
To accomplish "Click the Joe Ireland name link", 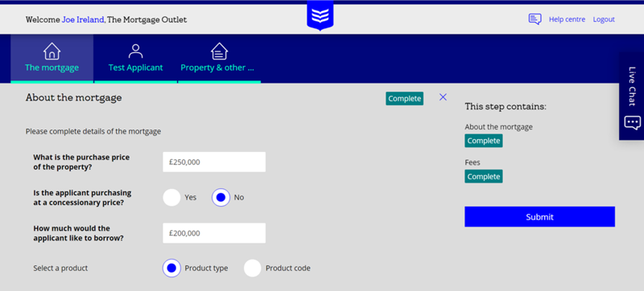I will tap(83, 19).
